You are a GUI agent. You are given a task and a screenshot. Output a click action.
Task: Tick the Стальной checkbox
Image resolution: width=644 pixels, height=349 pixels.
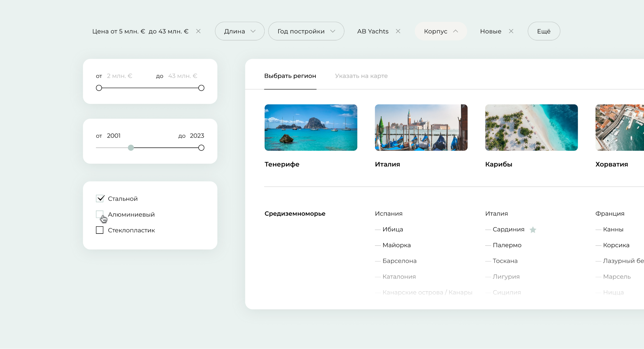100,199
